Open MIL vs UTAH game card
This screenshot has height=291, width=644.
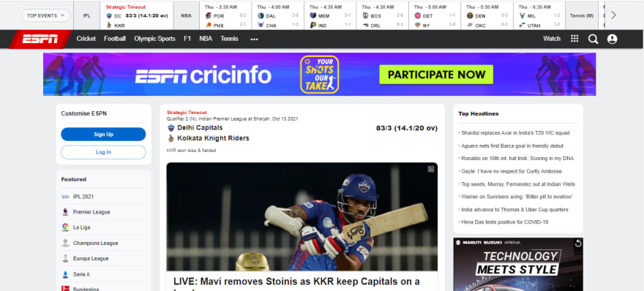pos(539,16)
